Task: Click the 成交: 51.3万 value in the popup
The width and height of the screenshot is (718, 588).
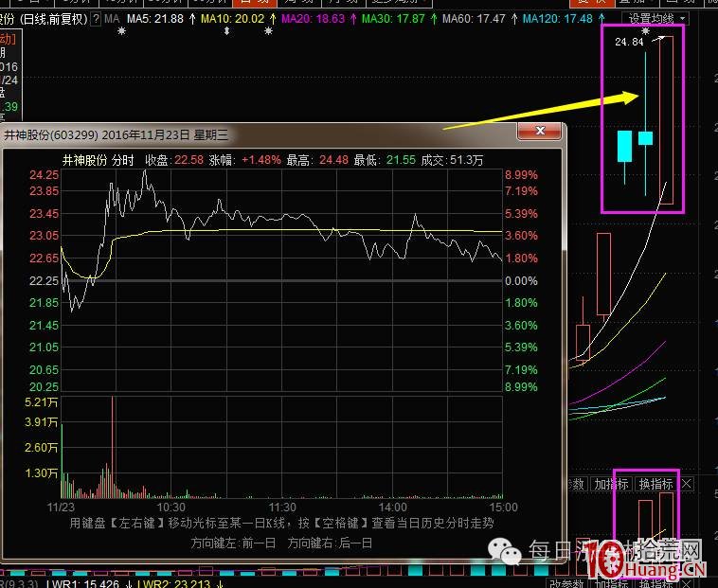Action: [x=452, y=160]
